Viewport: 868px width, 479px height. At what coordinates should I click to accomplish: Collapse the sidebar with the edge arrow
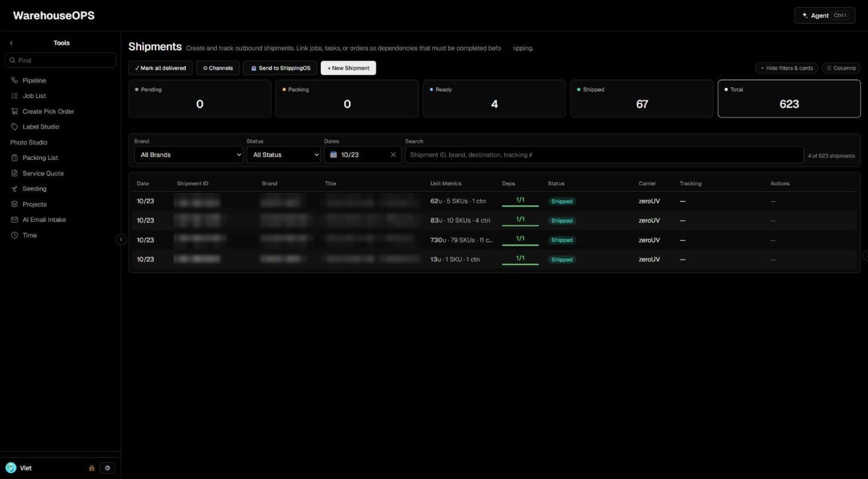pos(121,239)
